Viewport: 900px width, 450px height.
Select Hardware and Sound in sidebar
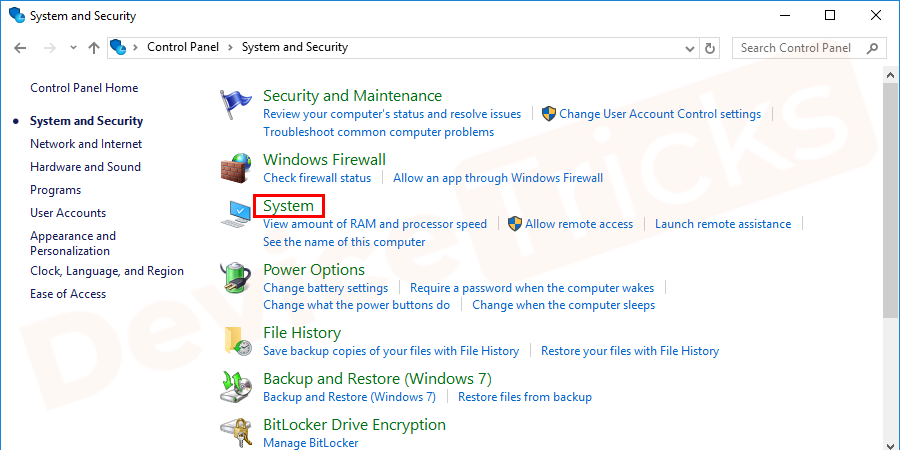tap(85, 167)
